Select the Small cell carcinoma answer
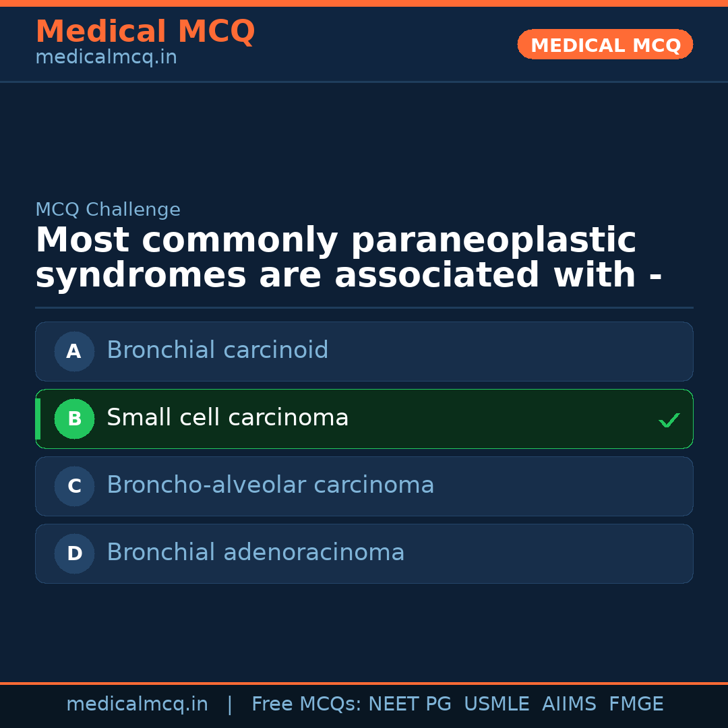Viewport: 728px width, 728px height. tap(227, 418)
